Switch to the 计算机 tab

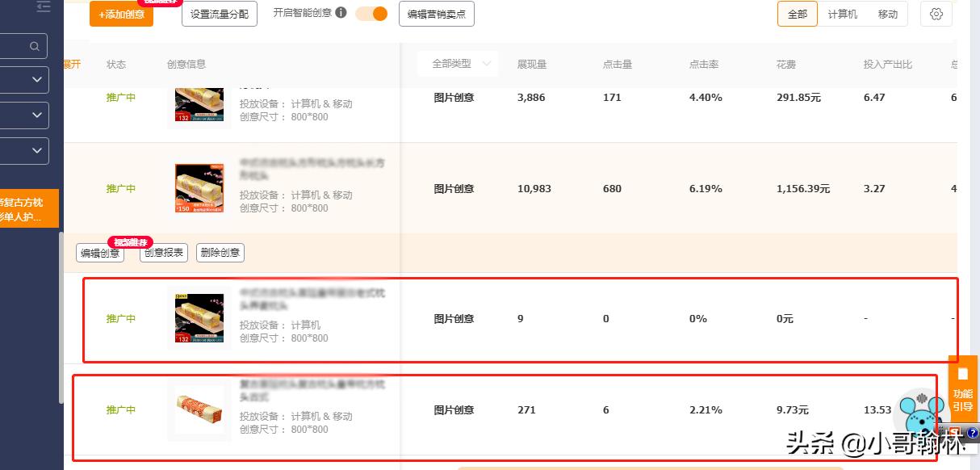(842, 14)
